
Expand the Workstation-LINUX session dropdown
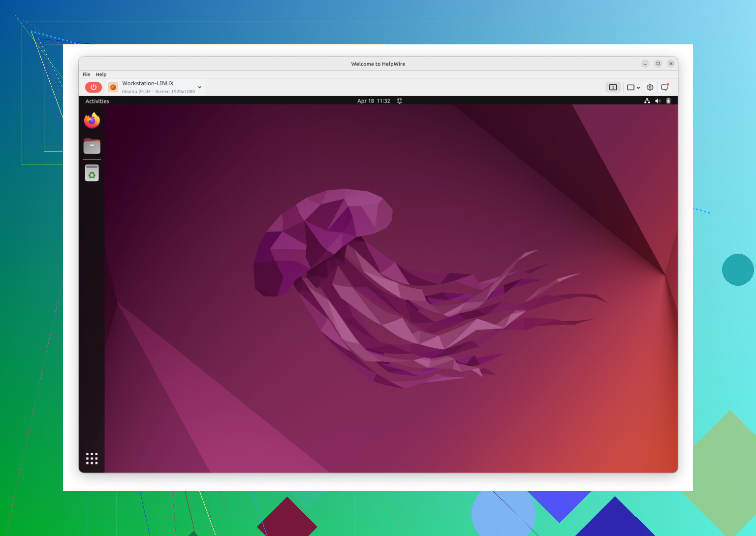[x=199, y=87]
